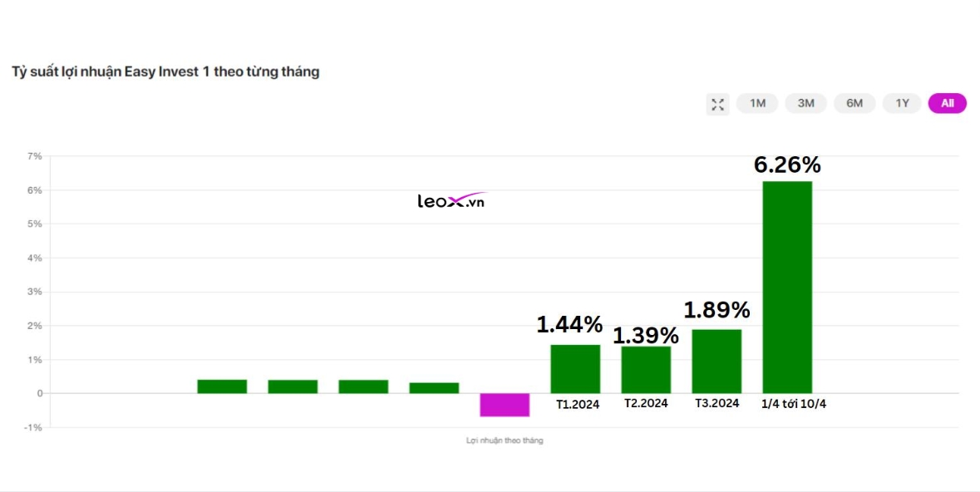The width and height of the screenshot is (980, 492).
Task: Select the All time range
Action: click(947, 103)
